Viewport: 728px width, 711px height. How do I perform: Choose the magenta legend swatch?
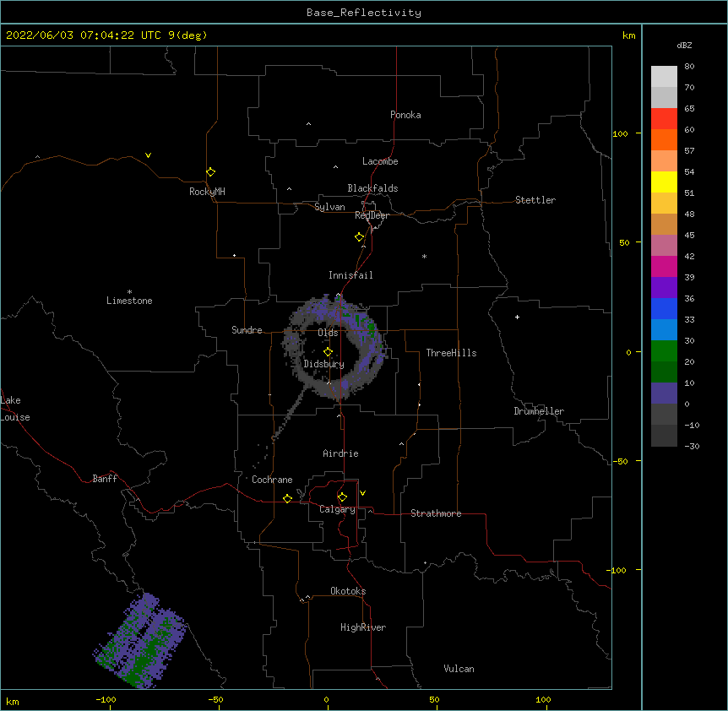tap(664, 266)
